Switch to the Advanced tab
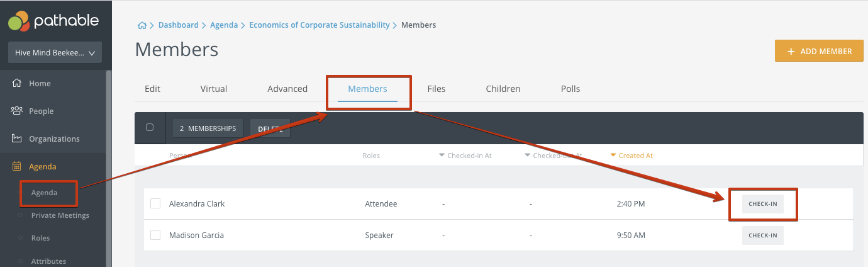The width and height of the screenshot is (868, 267). (287, 89)
